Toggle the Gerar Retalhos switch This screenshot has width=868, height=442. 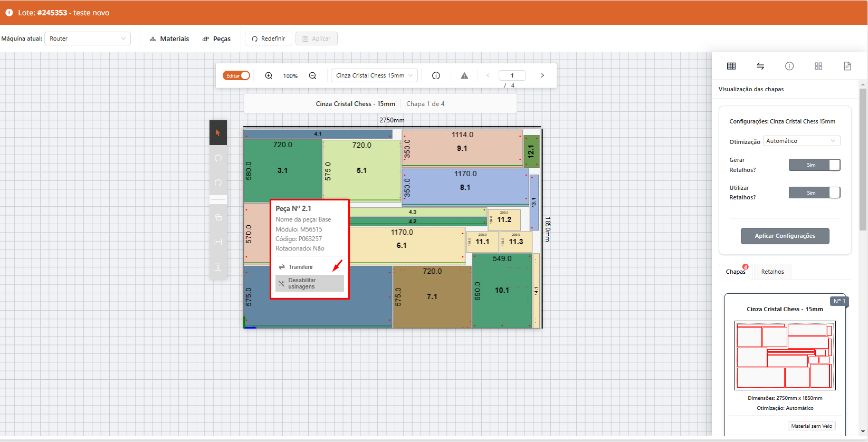[814, 165]
